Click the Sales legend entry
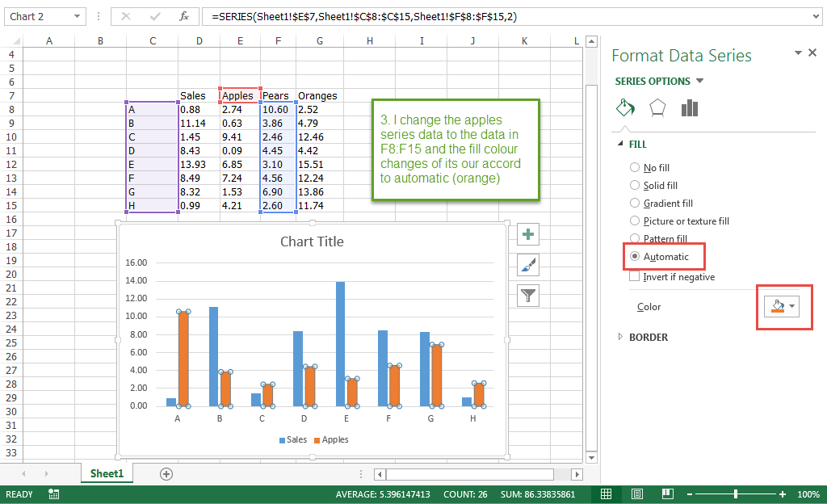This screenshot has height=504, width=827. [292, 439]
